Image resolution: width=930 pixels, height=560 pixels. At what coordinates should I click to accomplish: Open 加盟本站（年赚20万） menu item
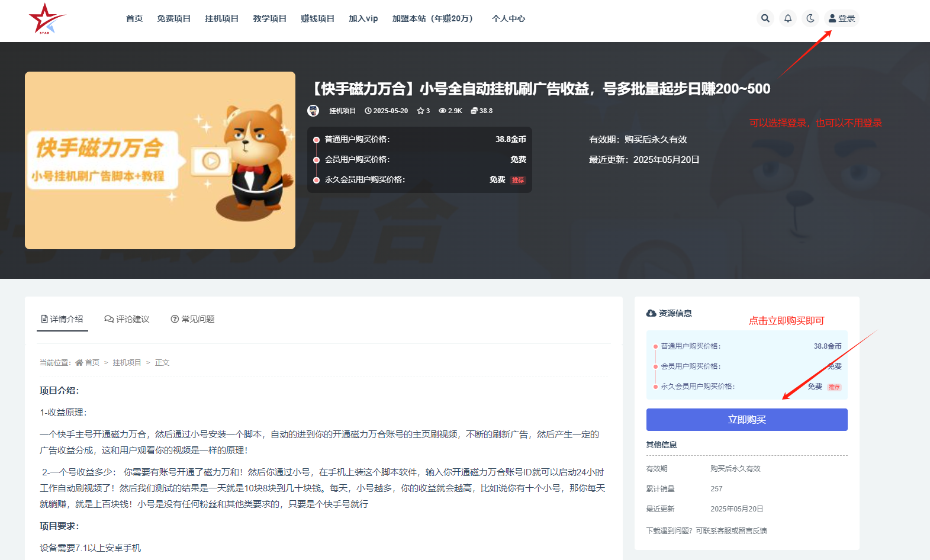(434, 18)
